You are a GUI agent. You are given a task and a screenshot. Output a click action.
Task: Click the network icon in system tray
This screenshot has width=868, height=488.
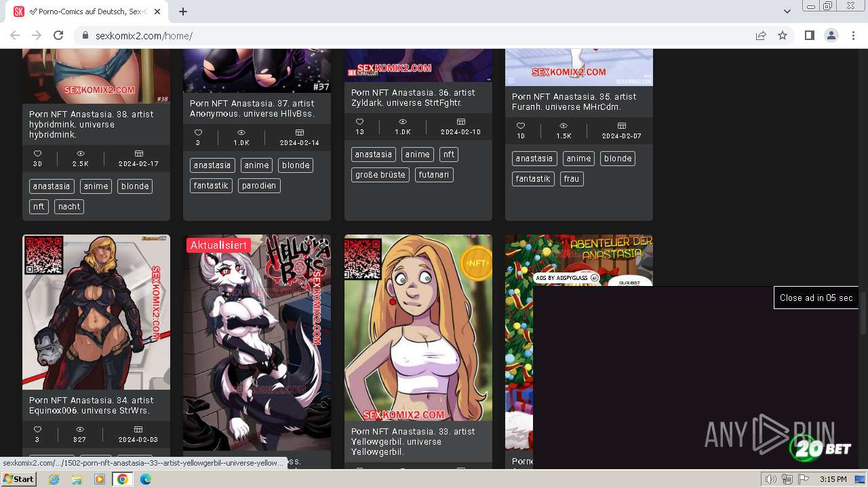[x=787, y=479]
